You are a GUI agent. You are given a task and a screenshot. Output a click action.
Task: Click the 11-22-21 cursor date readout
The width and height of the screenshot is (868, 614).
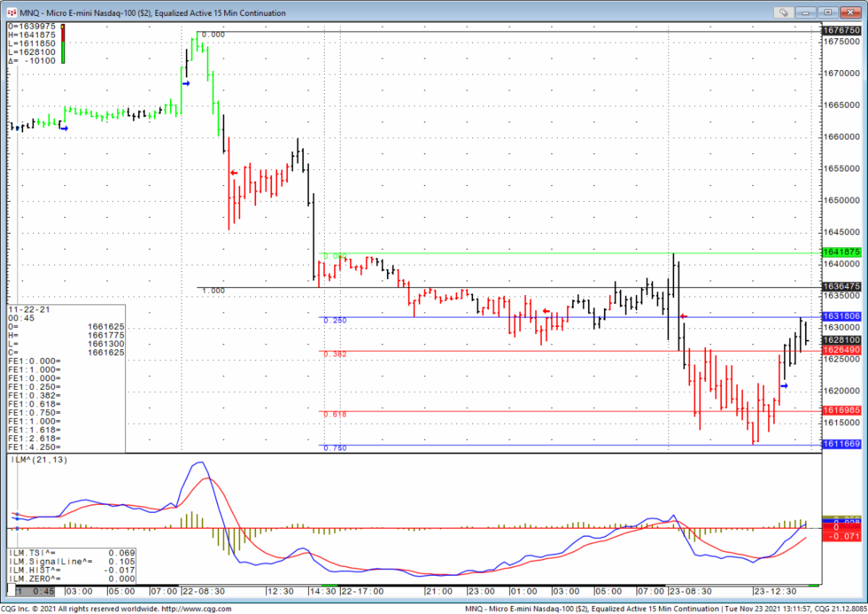(x=25, y=309)
